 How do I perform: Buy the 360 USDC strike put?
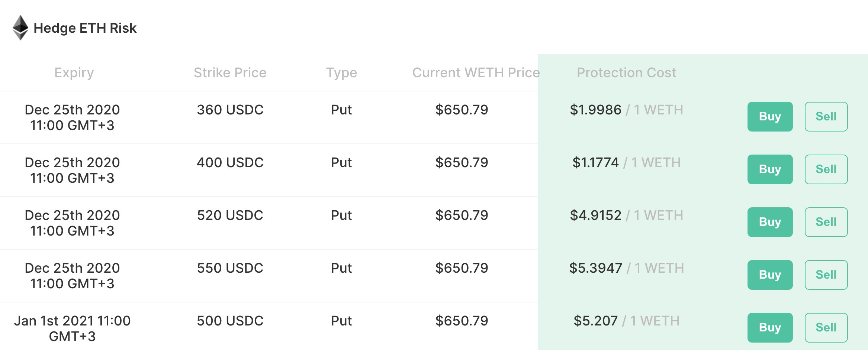770,117
